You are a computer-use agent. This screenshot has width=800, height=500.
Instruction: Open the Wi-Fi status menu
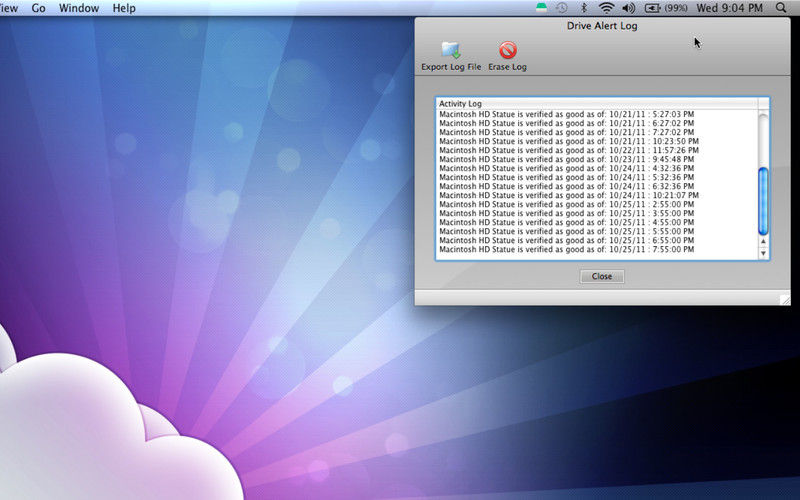pyautogui.click(x=606, y=8)
